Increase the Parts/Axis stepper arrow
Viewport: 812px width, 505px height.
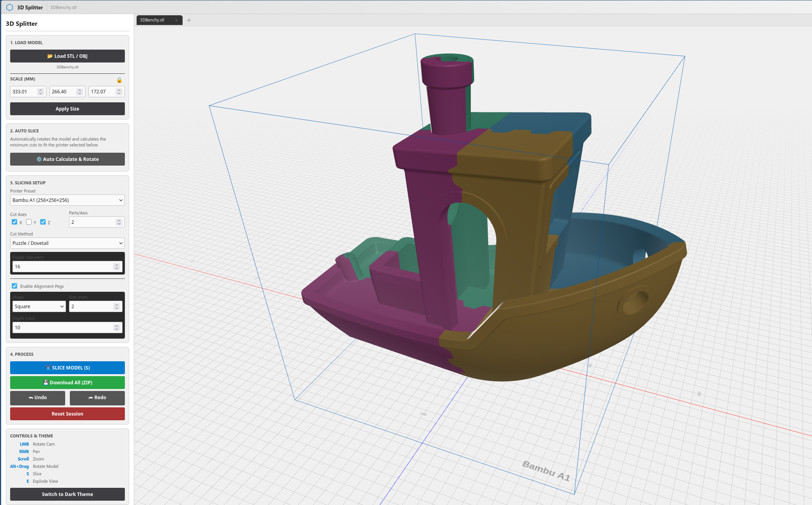tap(119, 220)
